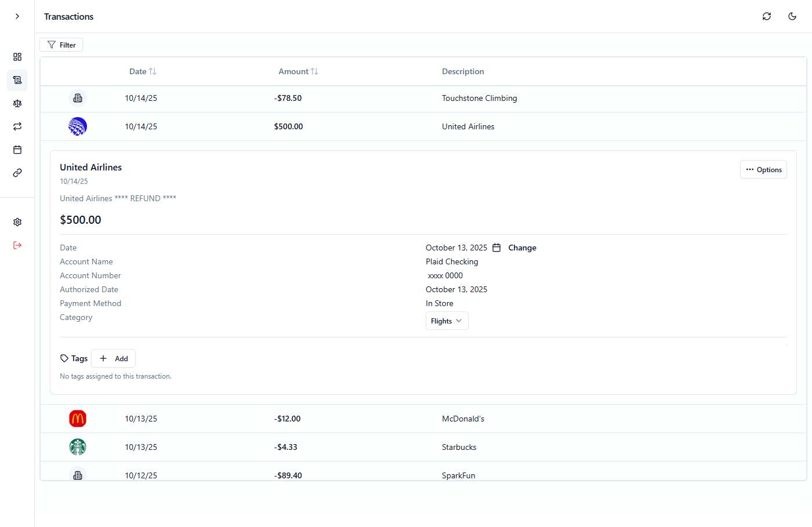The height and width of the screenshot is (527, 812).
Task: Toggle sorting on the Date column
Action: pyautogui.click(x=143, y=71)
